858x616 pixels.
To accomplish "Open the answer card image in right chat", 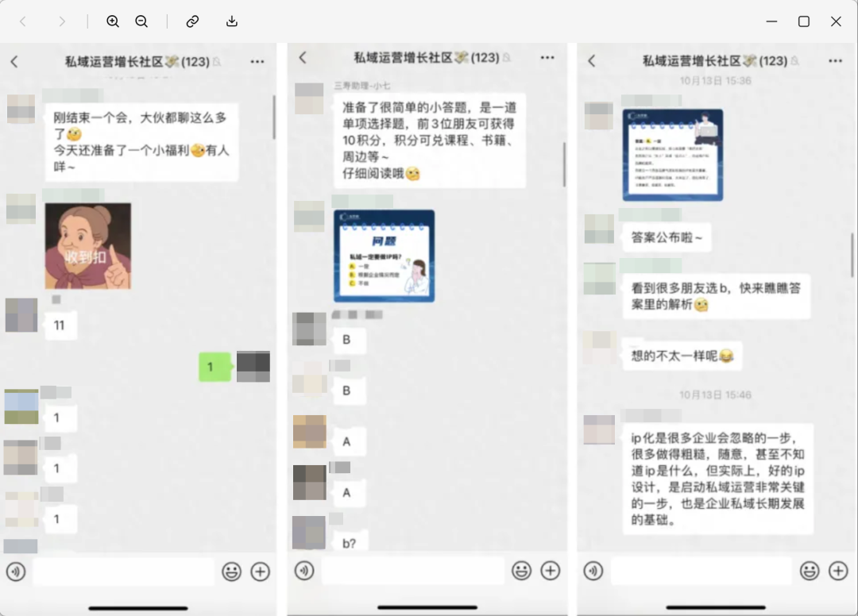I will point(673,156).
